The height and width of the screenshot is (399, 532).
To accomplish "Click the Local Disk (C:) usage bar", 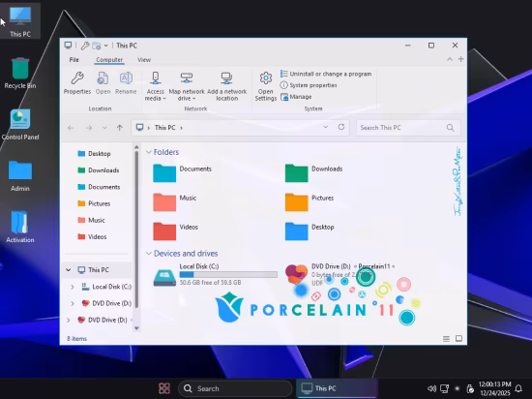I will click(x=228, y=274).
